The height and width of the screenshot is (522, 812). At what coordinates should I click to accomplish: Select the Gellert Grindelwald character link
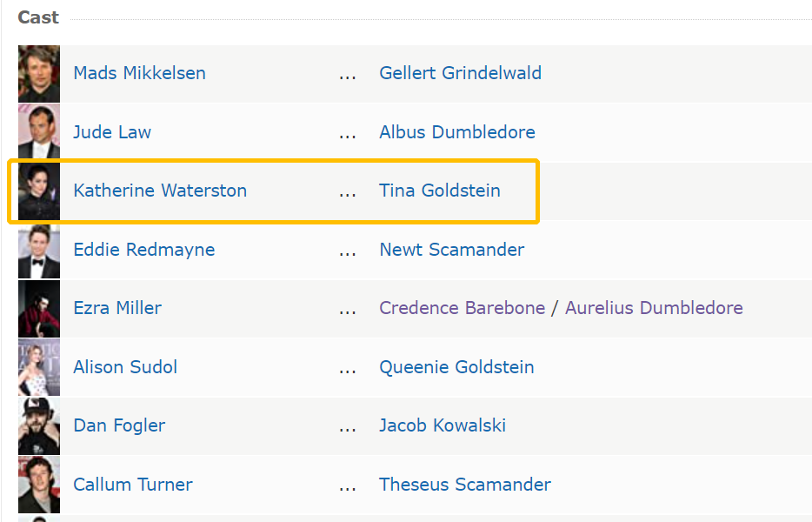tap(461, 73)
